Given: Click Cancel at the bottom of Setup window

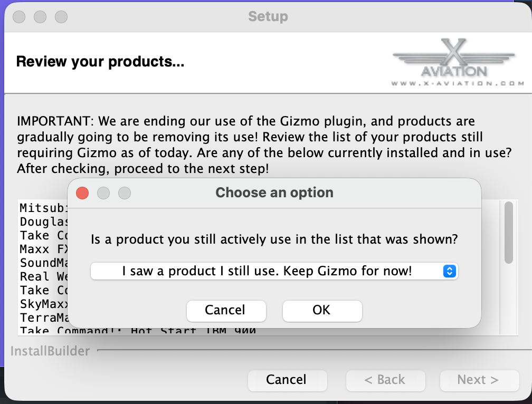Looking at the screenshot, I should [x=287, y=380].
